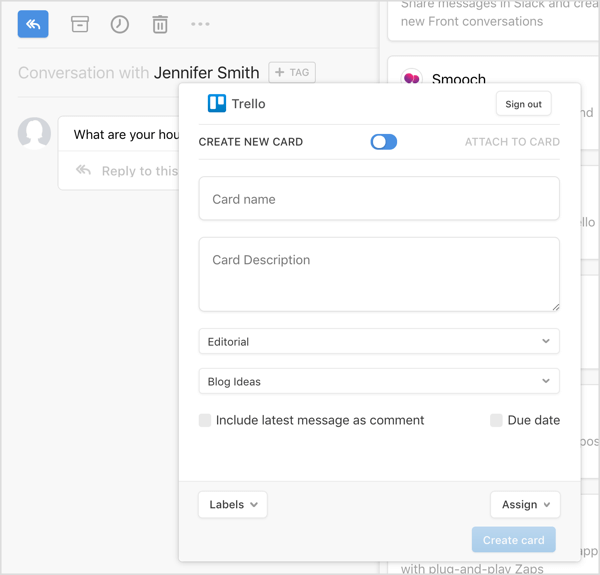Snooze conversation via the clock icon
The width and height of the screenshot is (600, 575).
pos(120,24)
